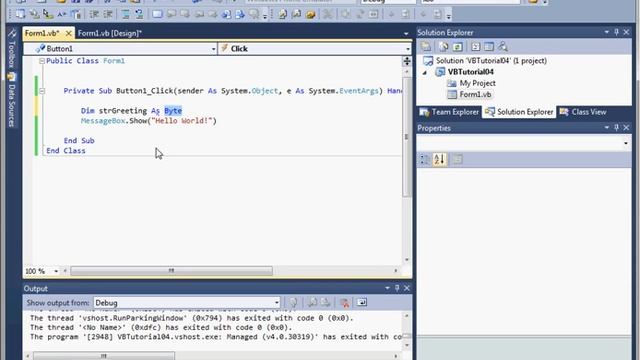This screenshot has width=640, height=360.
Task: Open the Data Sources side tab
Action: (x=12, y=100)
